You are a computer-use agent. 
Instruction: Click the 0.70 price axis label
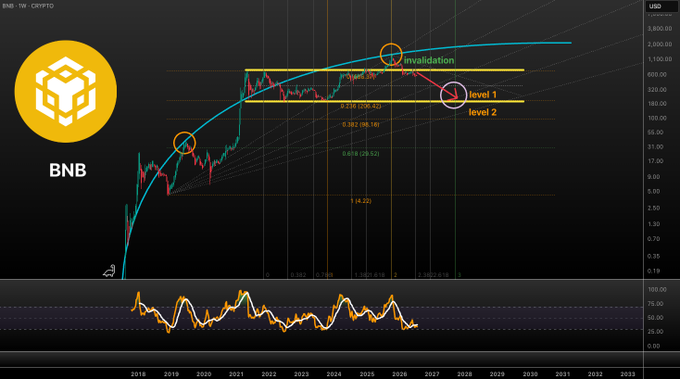pyautogui.click(x=654, y=239)
